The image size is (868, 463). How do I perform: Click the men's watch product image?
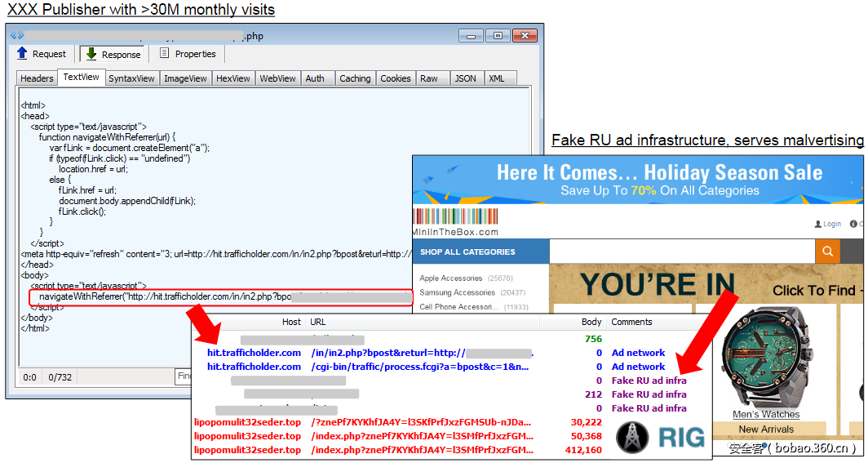click(767, 357)
